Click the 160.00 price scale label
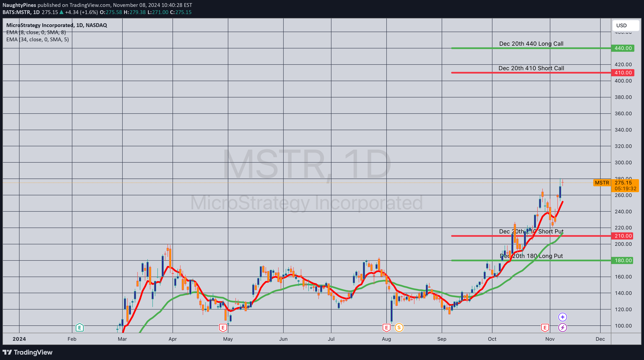This screenshot has height=360, width=644. (x=623, y=277)
